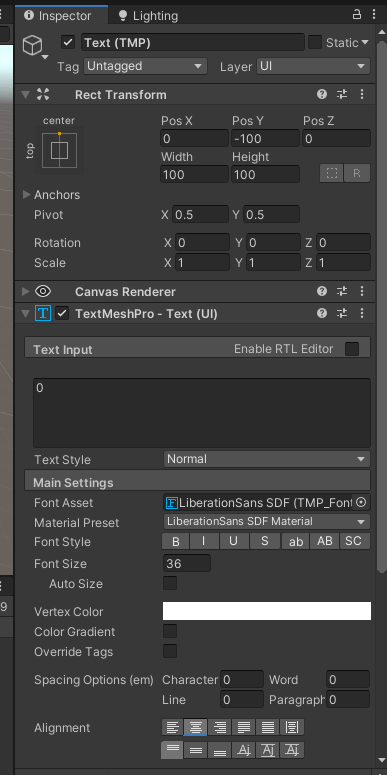Image resolution: width=387 pixels, height=775 pixels.
Task: Open Rect Transform preset settings
Action: tap(342, 94)
